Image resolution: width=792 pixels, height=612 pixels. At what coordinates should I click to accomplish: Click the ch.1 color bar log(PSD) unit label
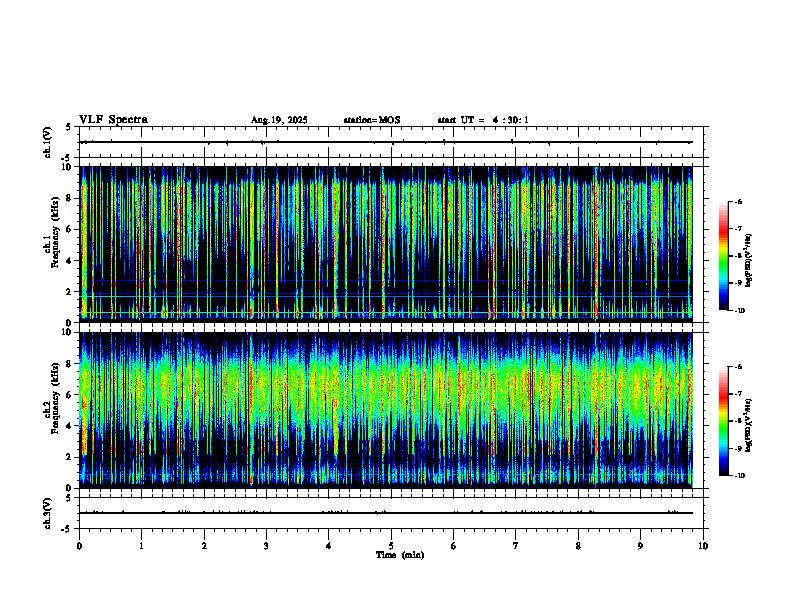pos(749,261)
